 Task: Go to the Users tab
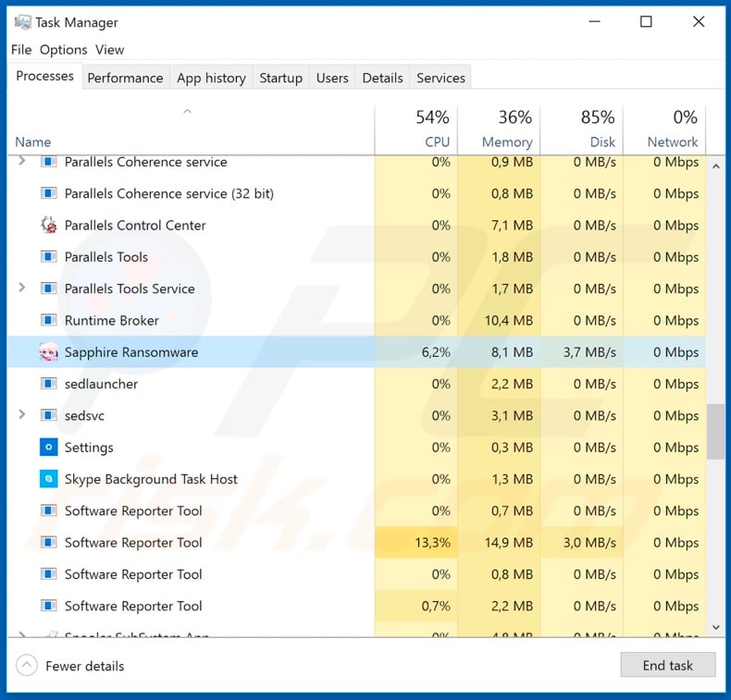point(332,78)
